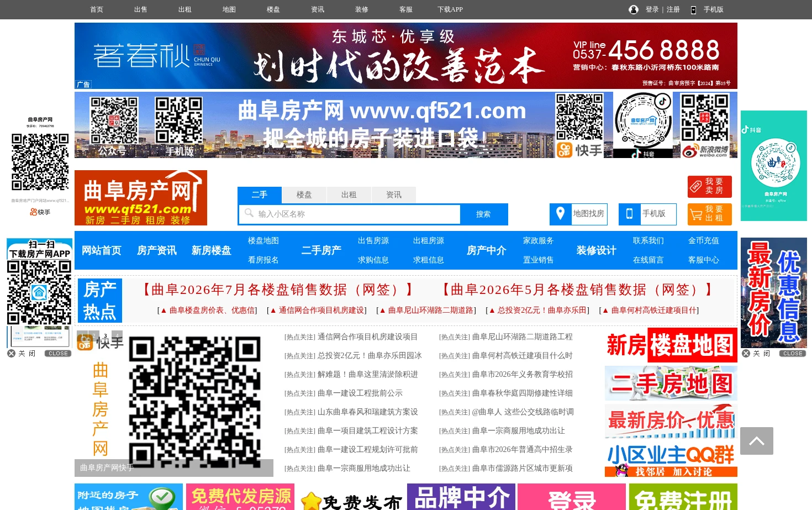812x510 pixels.
Task: Open 房产资讯 in blue navigation
Action: pos(157,250)
